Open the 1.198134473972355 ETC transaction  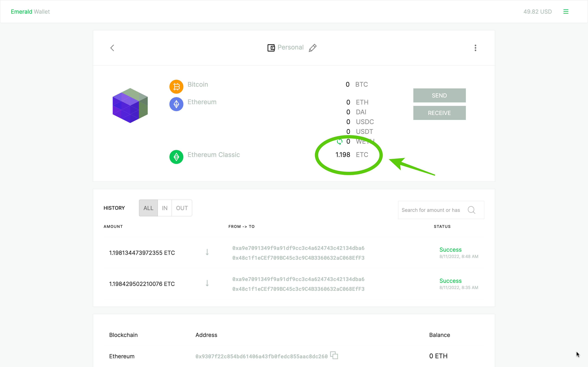click(142, 253)
